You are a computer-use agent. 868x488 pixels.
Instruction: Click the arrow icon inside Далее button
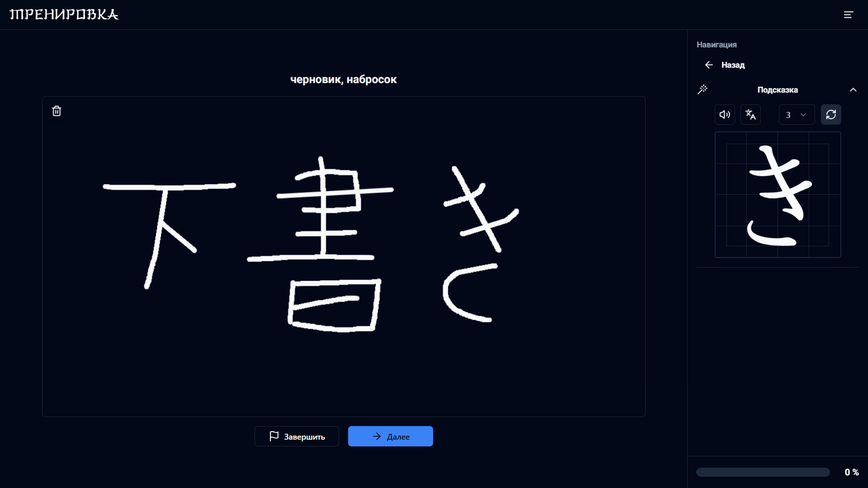[x=377, y=436]
